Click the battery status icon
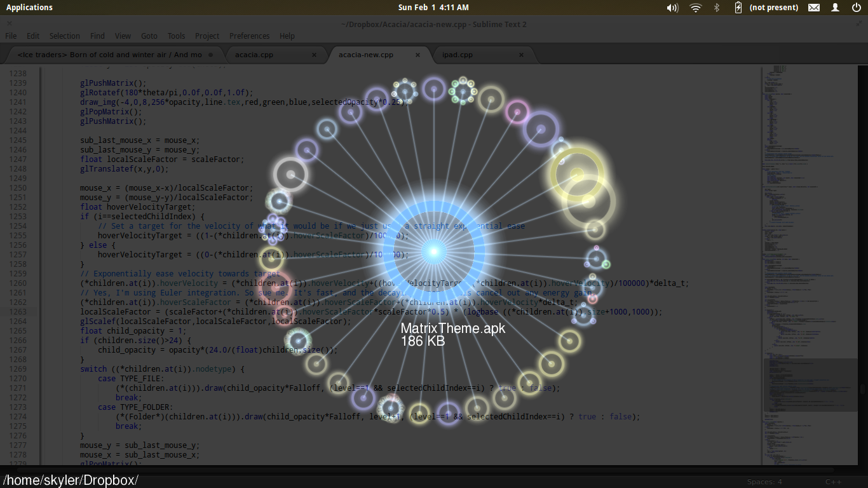Viewport: 868px width, 488px height. tap(738, 8)
